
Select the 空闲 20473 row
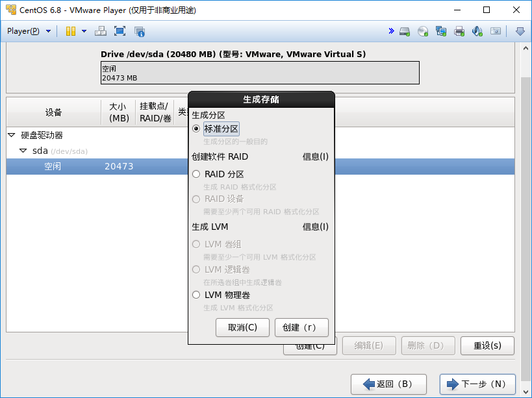[x=260, y=166]
